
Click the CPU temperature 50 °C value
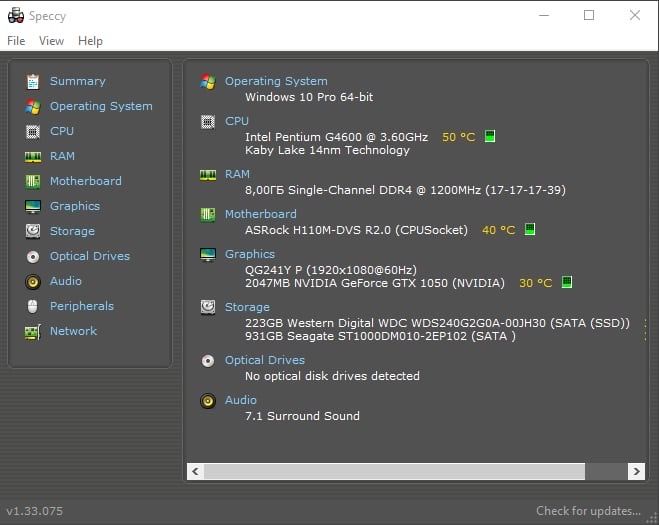(459, 137)
